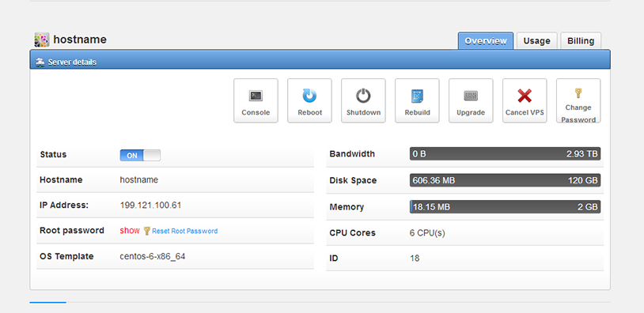The height and width of the screenshot is (313, 644).
Task: Click the Memory label
Action: point(347,207)
